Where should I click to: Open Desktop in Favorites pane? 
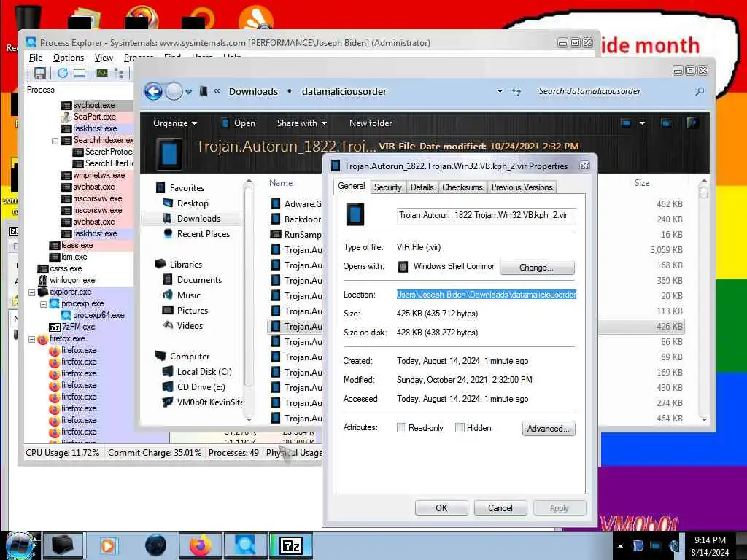click(x=193, y=203)
